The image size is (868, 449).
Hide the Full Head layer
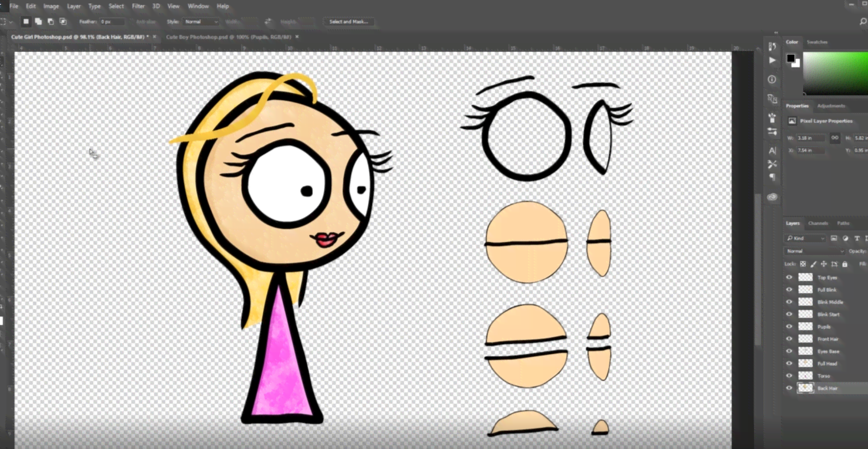(789, 363)
